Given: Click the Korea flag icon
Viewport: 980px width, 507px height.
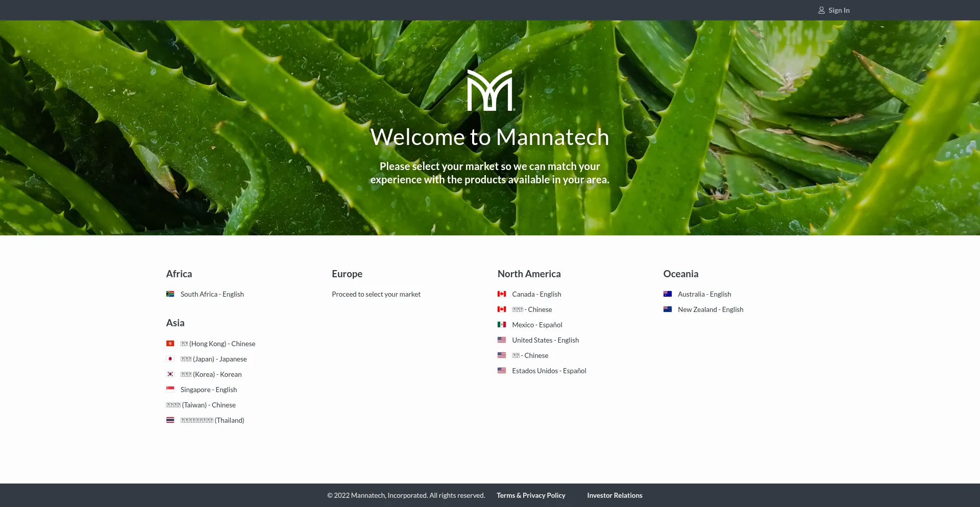Looking at the screenshot, I should 170,374.
